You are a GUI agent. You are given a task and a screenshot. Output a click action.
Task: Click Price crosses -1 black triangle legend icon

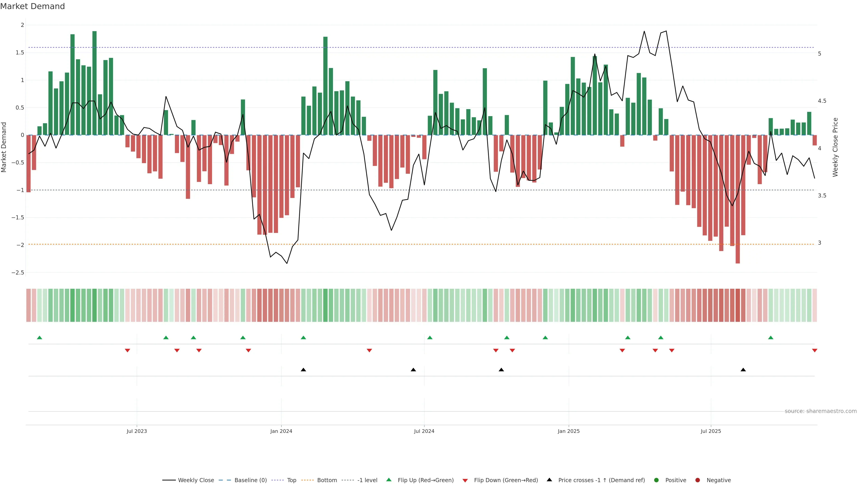pos(549,480)
